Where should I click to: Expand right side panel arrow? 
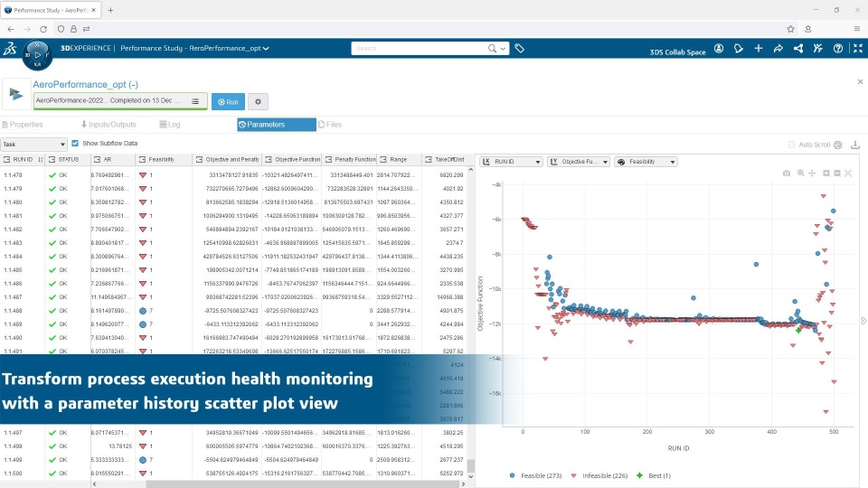pos(863,321)
